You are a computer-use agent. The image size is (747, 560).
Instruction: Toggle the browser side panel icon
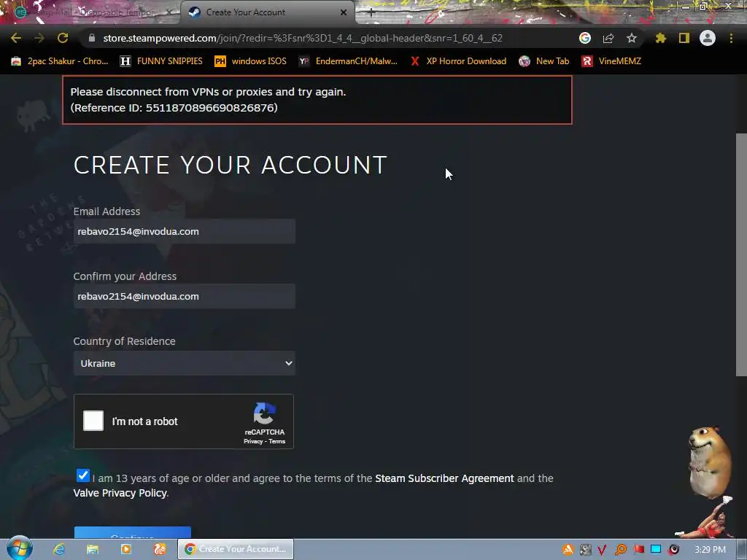(x=684, y=38)
